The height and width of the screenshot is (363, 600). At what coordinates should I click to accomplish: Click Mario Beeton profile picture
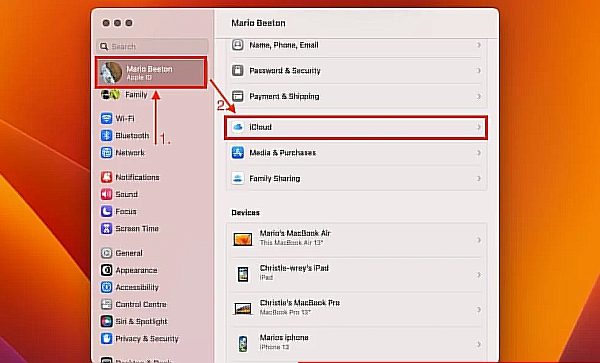[x=111, y=73]
